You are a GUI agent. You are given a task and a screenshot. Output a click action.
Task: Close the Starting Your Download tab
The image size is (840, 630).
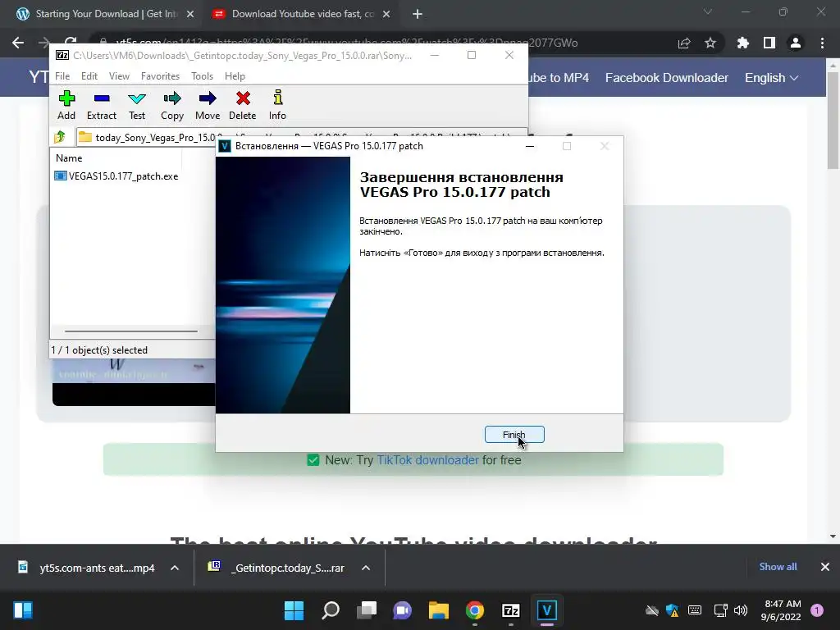190,15
